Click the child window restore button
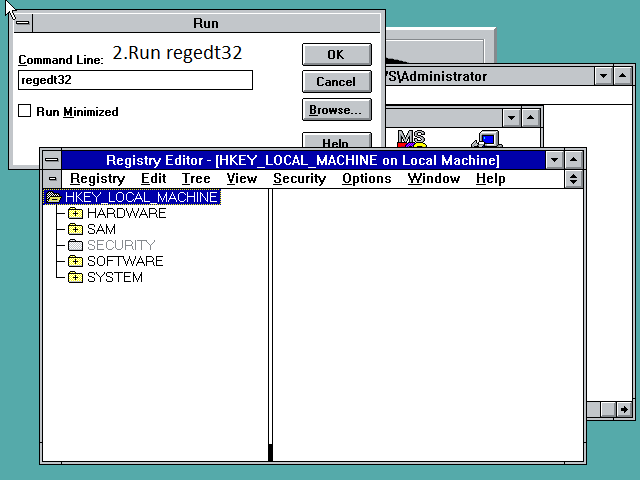Screen dimensions: 640x480 tap(573, 179)
